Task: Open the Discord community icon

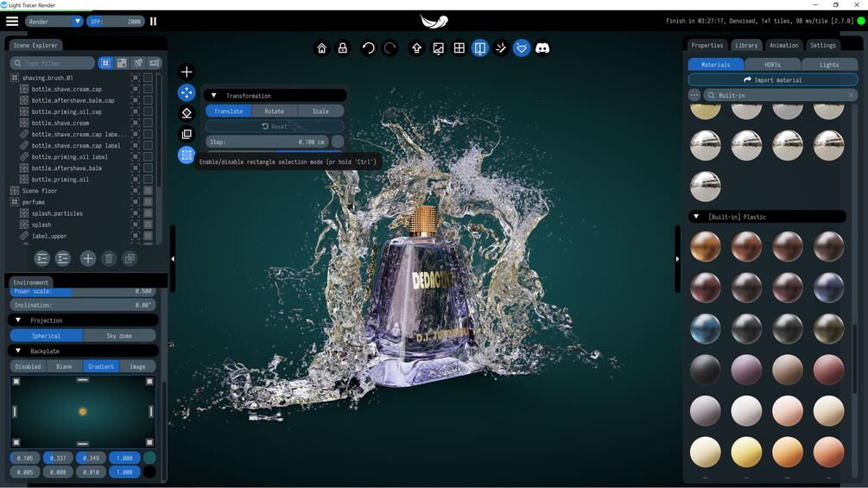Action: [x=542, y=48]
